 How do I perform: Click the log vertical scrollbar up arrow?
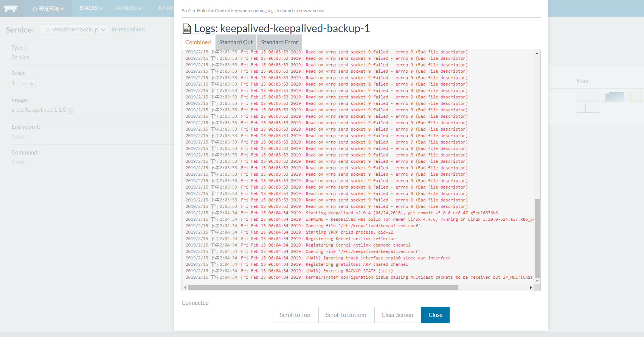(x=537, y=53)
